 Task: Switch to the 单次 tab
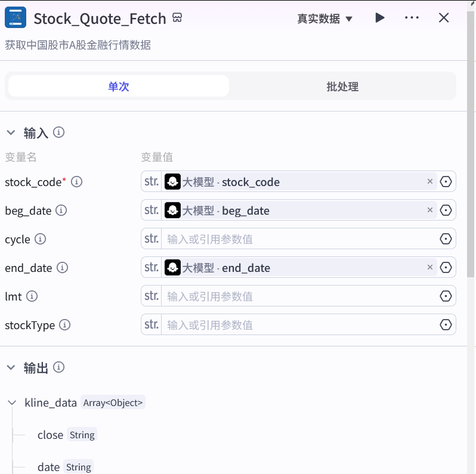tap(119, 86)
